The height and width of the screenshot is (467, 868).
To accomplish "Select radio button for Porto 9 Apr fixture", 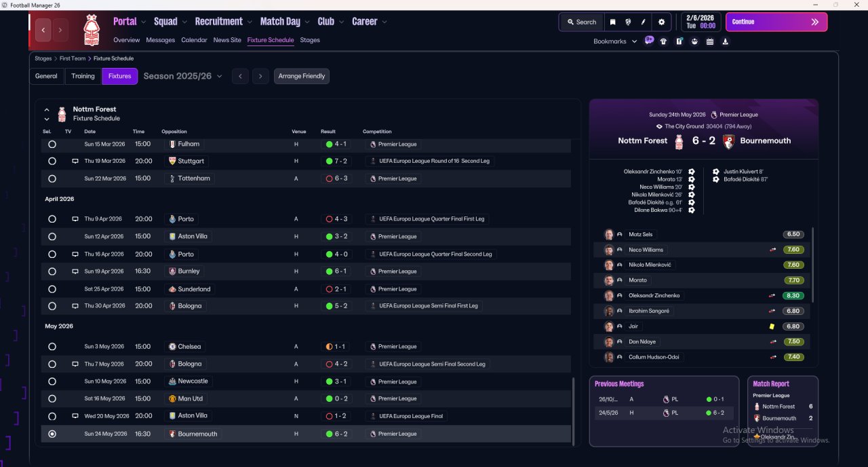I will click(x=52, y=219).
